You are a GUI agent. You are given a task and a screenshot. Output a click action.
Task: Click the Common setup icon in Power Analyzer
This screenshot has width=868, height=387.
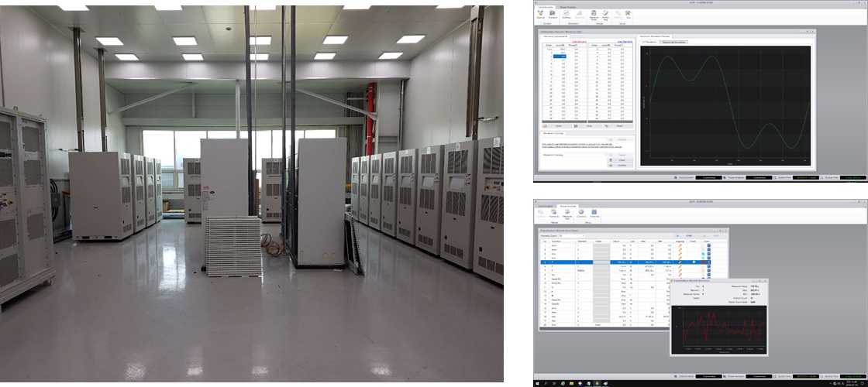click(581, 214)
